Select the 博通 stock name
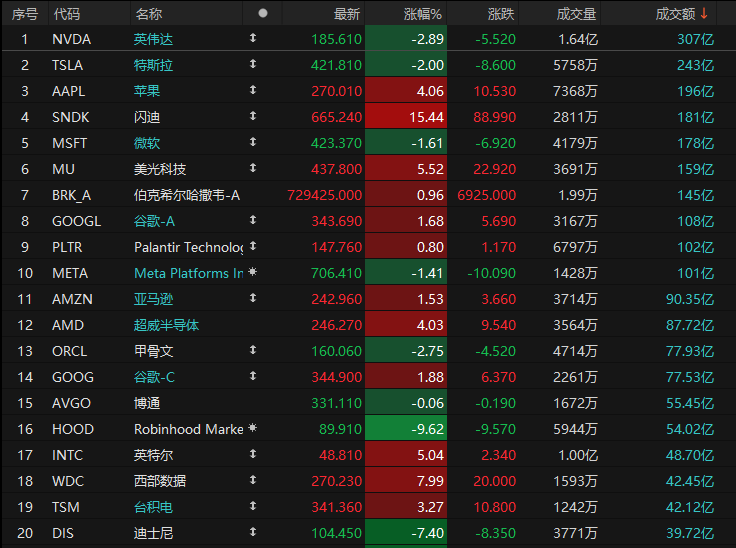This screenshot has width=736, height=548. click(x=147, y=403)
